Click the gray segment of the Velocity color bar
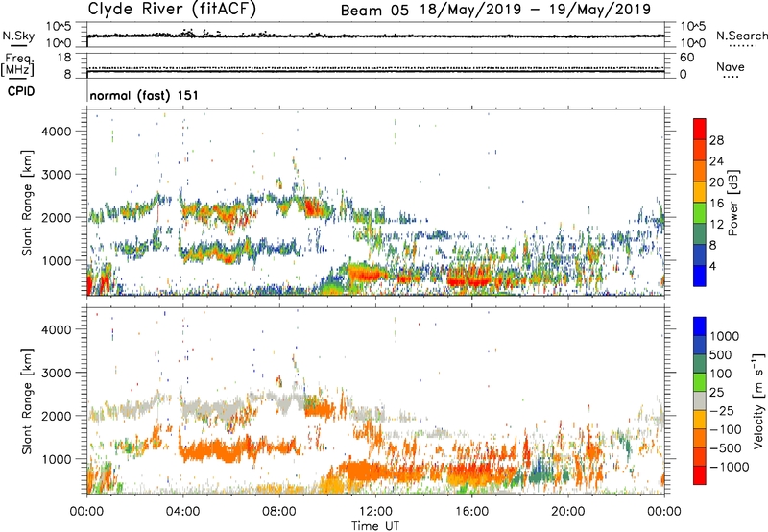 pos(700,400)
